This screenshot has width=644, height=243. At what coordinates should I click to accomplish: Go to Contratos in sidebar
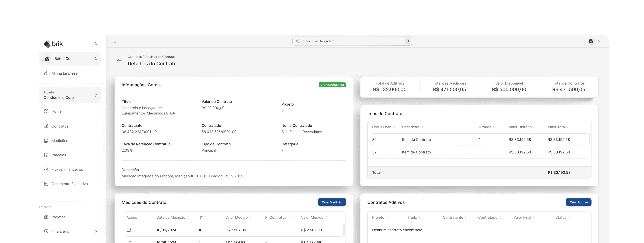tap(60, 126)
